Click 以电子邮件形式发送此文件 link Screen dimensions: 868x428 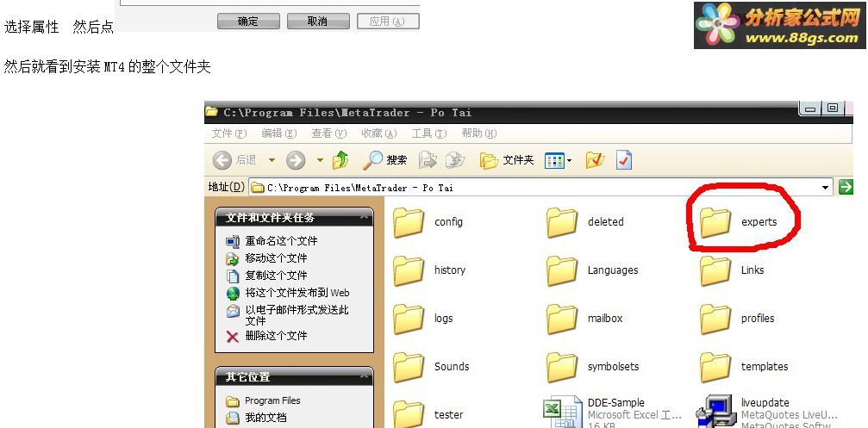[x=288, y=315]
